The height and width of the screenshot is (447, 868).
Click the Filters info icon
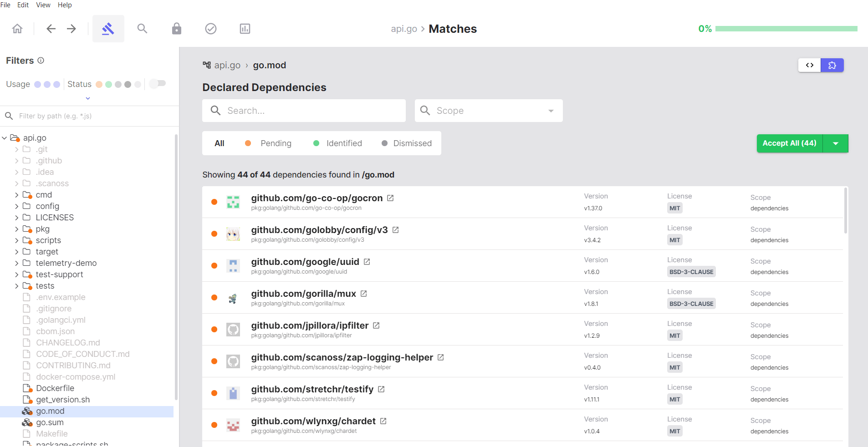(41, 60)
